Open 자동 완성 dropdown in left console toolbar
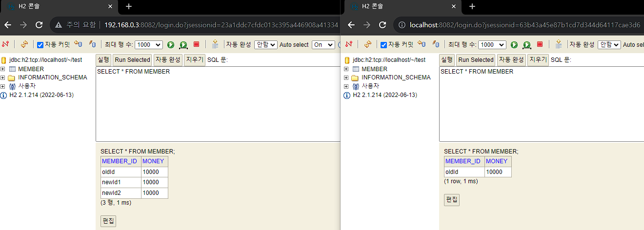The image size is (644, 230). (x=266, y=45)
